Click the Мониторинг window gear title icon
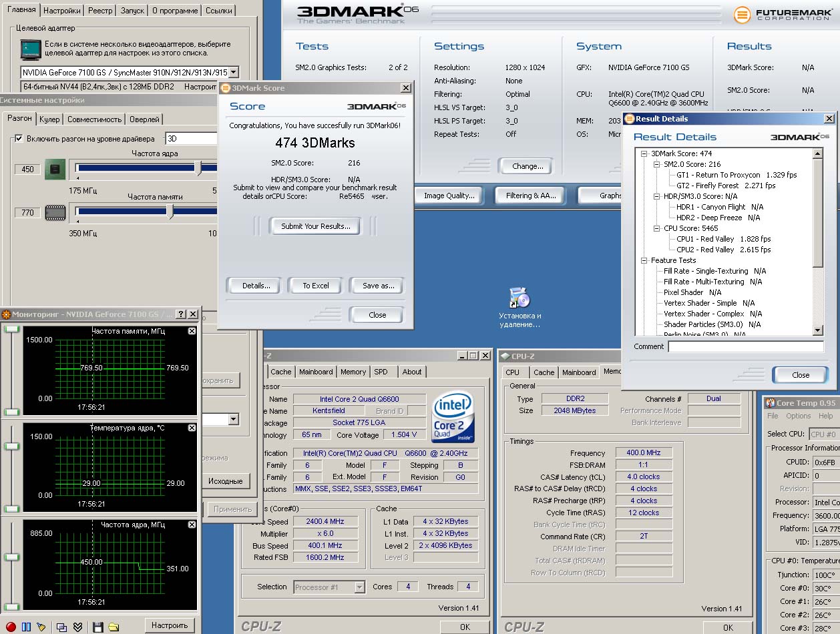Image resolution: width=840 pixels, height=634 pixels. pyautogui.click(x=6, y=314)
